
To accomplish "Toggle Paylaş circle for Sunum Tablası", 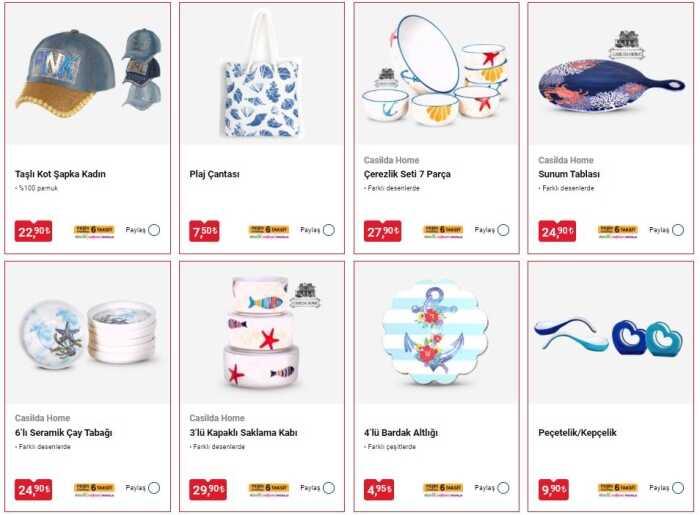I will click(x=678, y=230).
